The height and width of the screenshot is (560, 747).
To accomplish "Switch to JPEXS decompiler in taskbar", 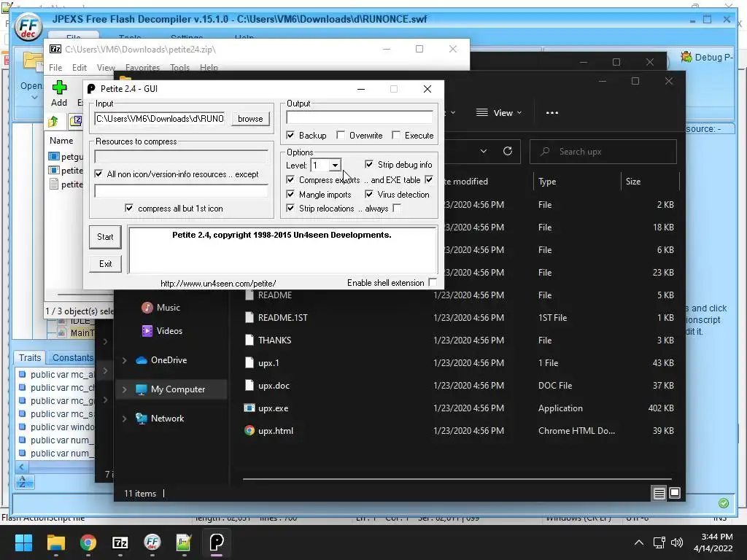I will [152, 542].
